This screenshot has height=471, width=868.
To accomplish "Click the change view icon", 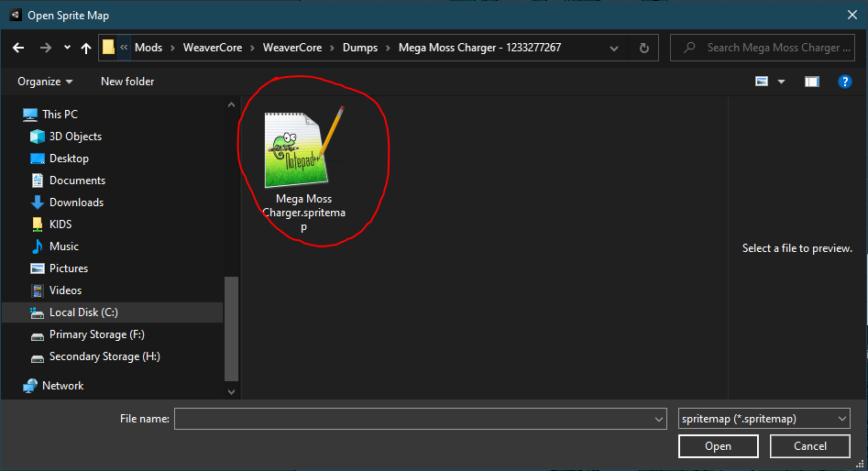I will pyautogui.click(x=762, y=82).
